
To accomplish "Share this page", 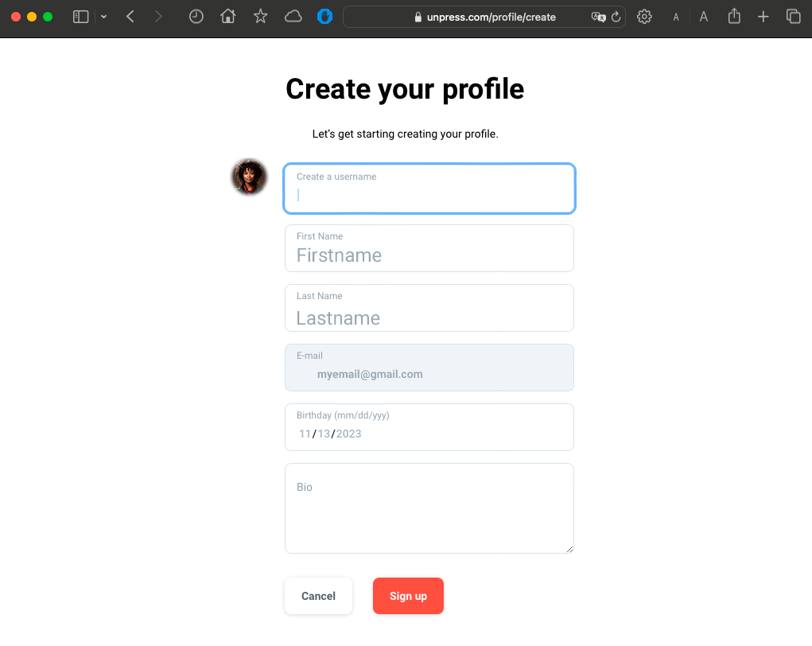I will [x=733, y=16].
